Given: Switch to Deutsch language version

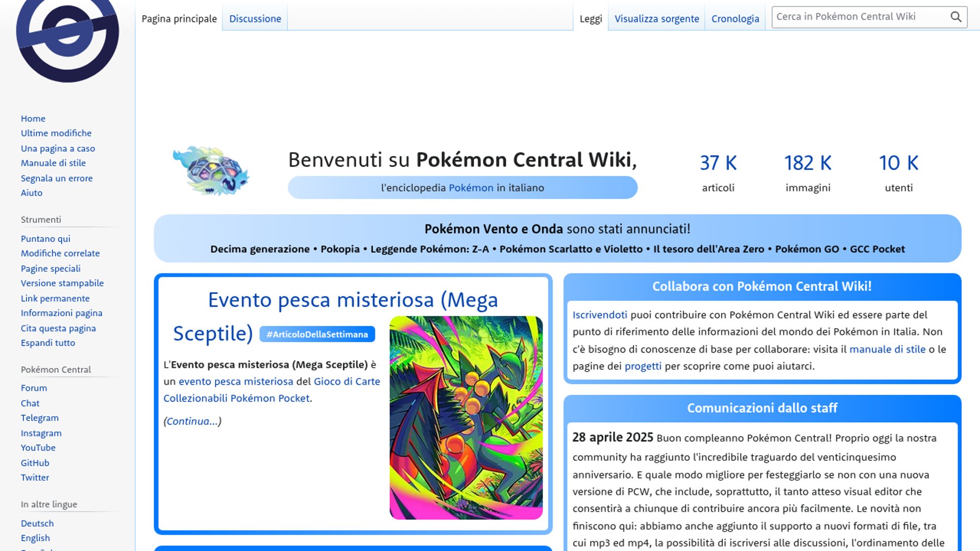Looking at the screenshot, I should pyautogui.click(x=37, y=523).
